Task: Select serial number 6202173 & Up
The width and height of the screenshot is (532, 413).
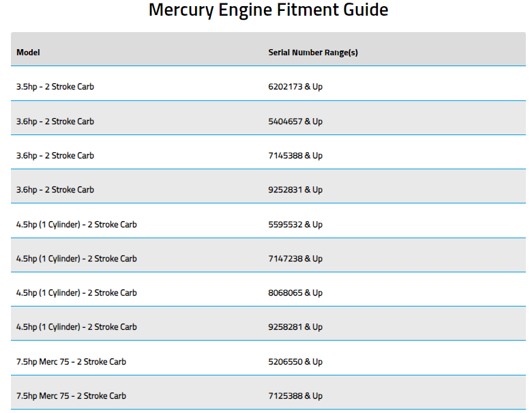Action: [x=295, y=87]
